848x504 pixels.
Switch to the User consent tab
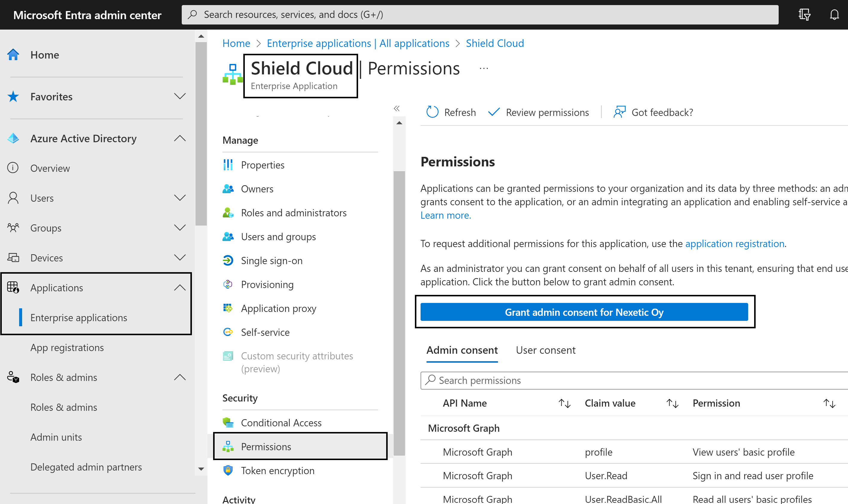[546, 350]
